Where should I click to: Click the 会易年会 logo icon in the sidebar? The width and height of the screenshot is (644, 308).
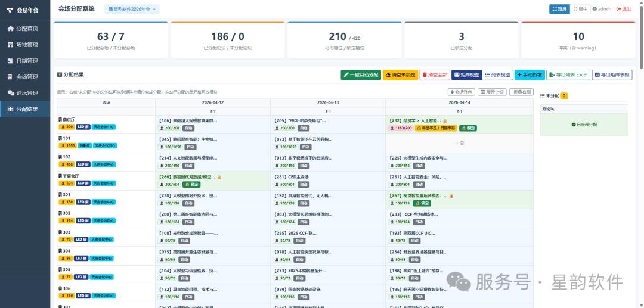pyautogui.click(x=10, y=10)
